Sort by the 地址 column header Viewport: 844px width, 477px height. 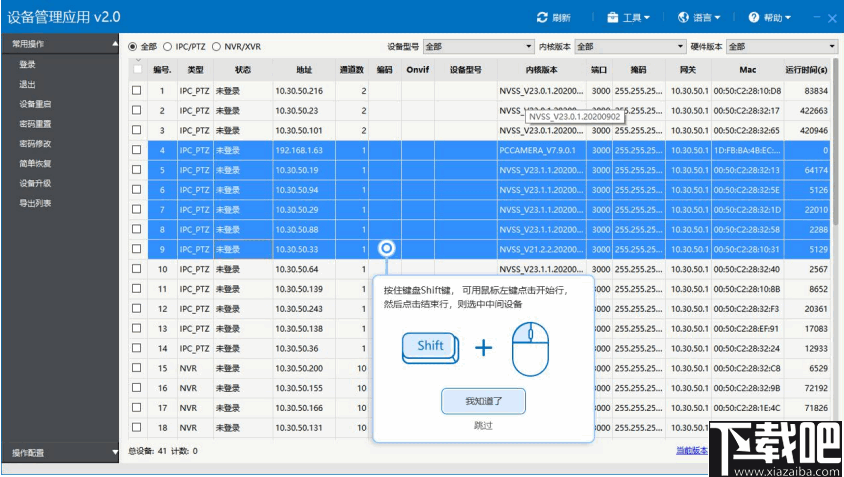(x=304, y=69)
